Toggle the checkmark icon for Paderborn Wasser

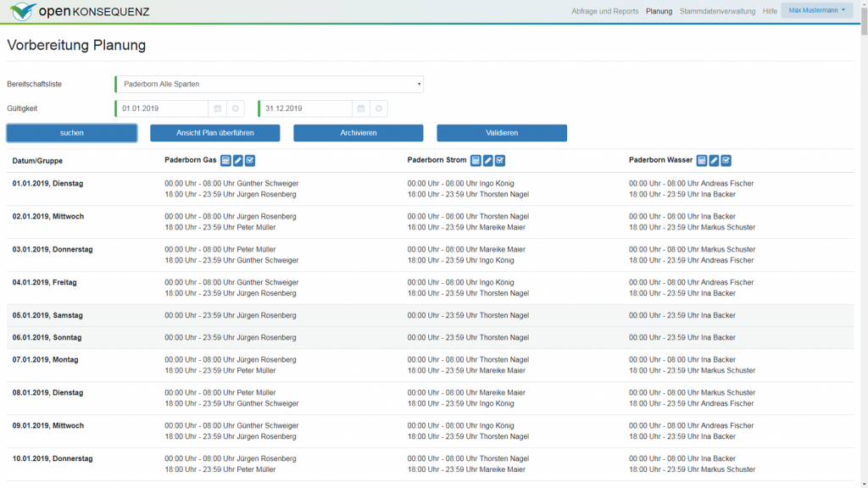tap(726, 160)
